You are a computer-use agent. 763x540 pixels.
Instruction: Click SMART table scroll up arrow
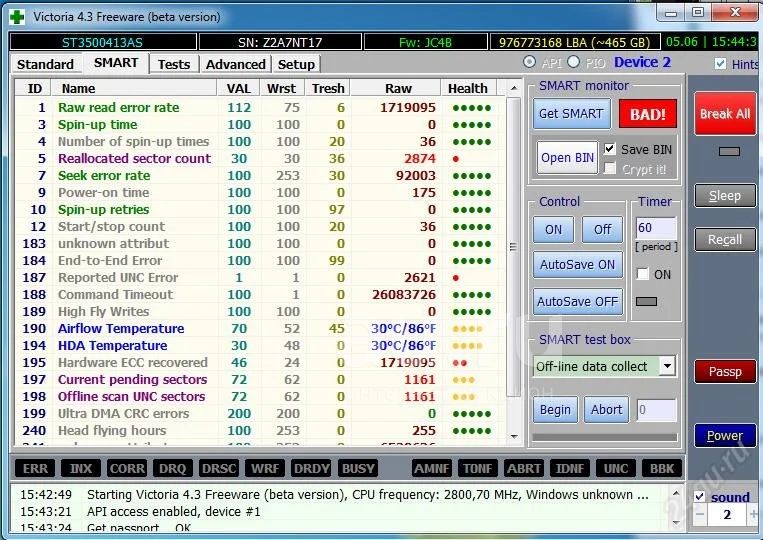click(x=514, y=89)
